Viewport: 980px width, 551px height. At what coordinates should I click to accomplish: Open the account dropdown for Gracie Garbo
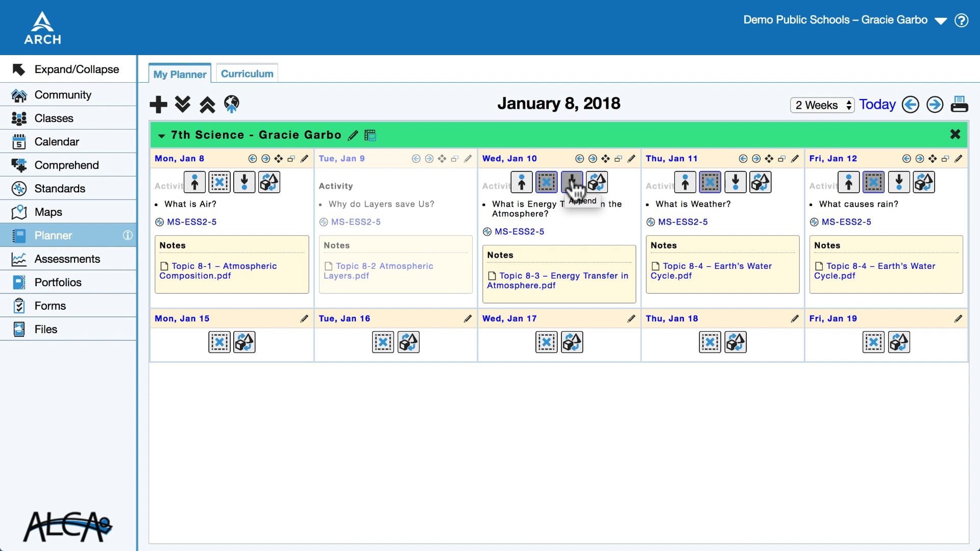[941, 21]
